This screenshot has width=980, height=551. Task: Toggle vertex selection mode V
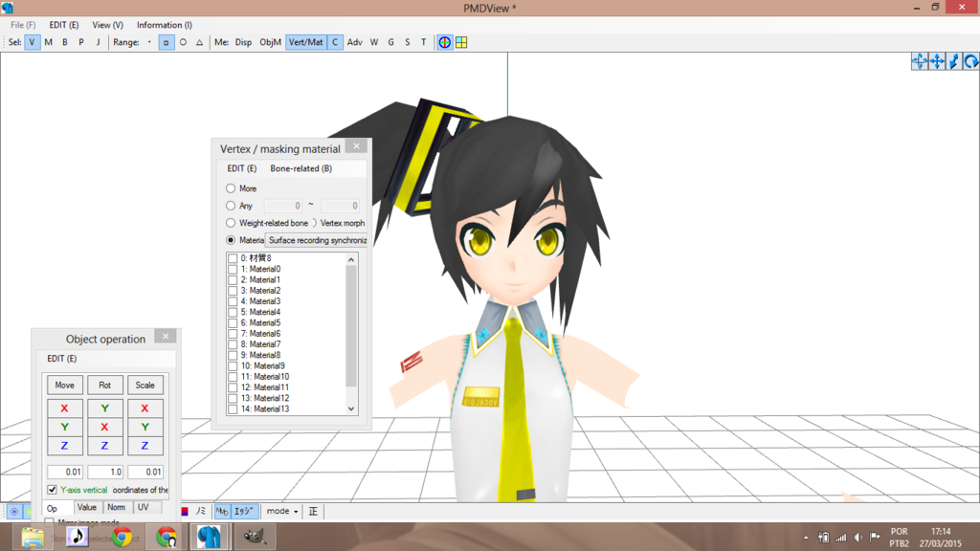[32, 42]
